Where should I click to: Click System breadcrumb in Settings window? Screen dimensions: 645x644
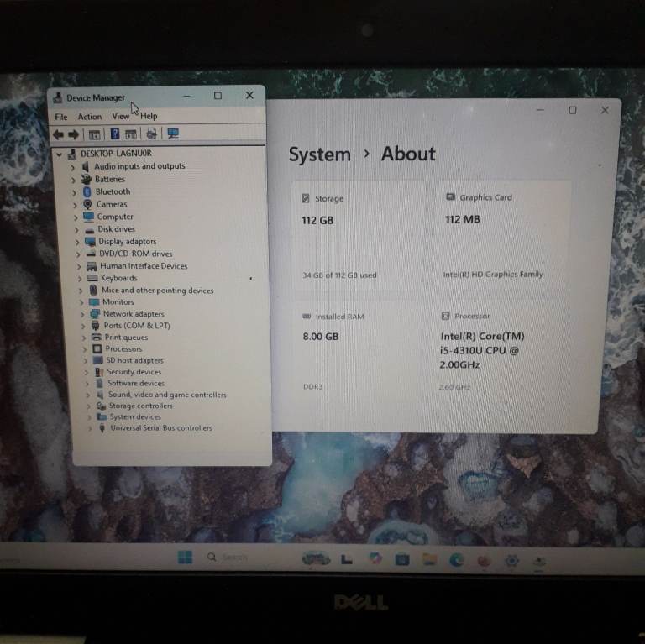pyautogui.click(x=320, y=154)
